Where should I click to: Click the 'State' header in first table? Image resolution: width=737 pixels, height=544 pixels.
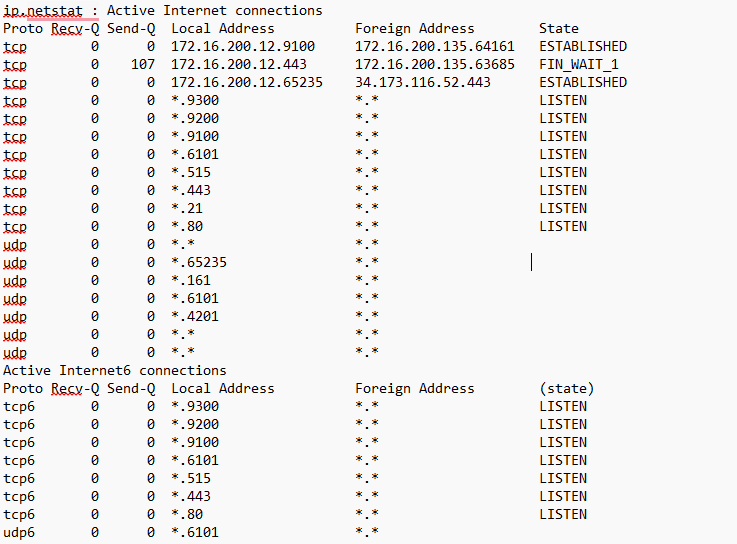point(559,28)
